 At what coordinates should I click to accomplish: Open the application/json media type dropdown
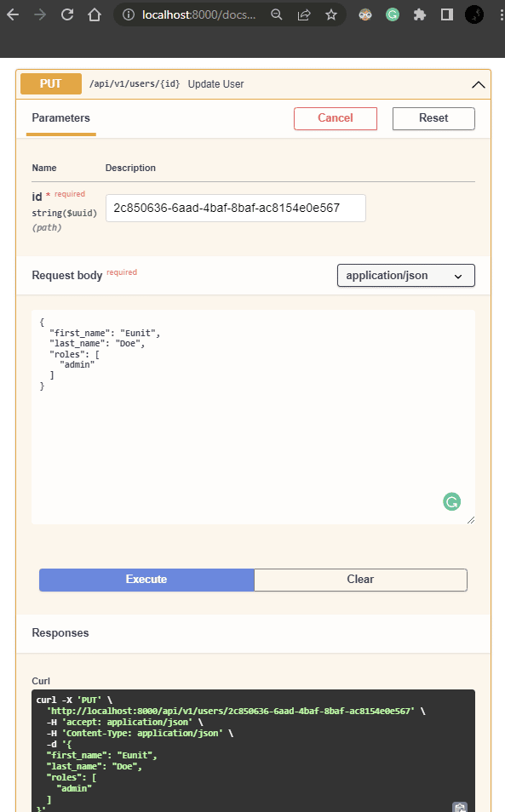[405, 275]
